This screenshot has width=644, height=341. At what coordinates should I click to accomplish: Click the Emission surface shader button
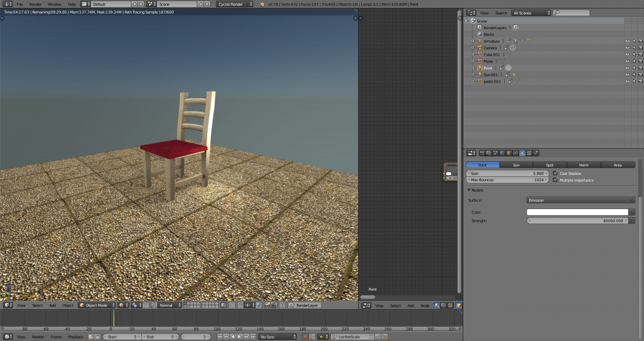581,200
